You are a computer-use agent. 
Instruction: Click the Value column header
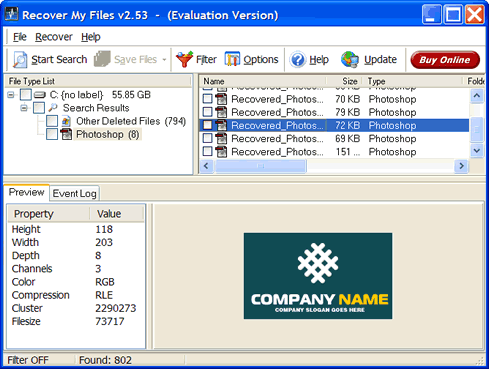(x=117, y=214)
